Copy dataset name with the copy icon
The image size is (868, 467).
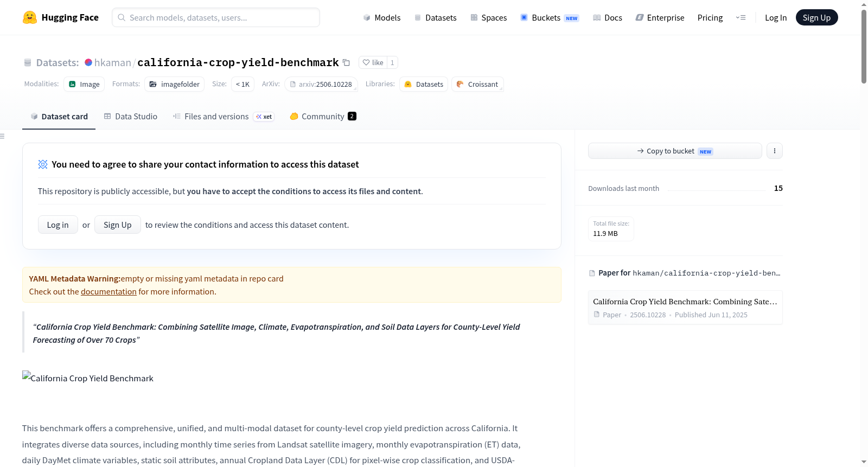click(x=346, y=62)
